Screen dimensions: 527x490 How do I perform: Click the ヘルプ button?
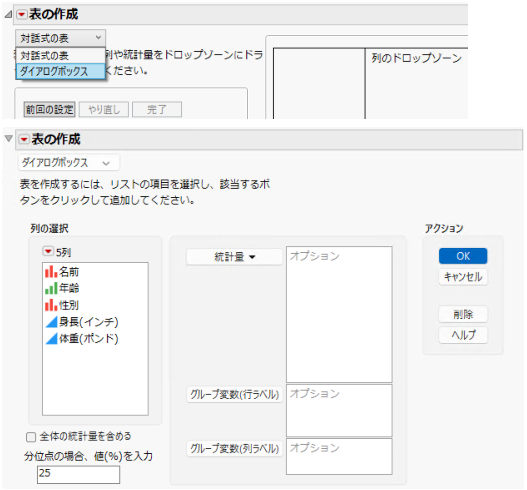coord(463,335)
